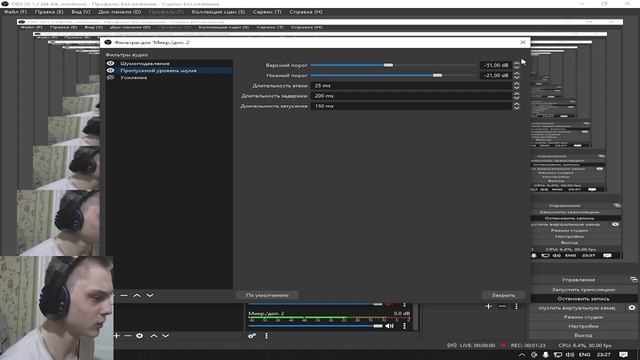Select the Усиление filter row
Image resolution: width=640 pixels, height=360 pixels.
click(x=169, y=78)
